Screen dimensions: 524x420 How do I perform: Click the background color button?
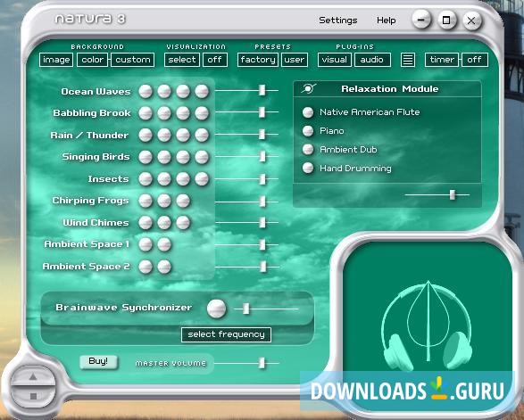point(92,60)
